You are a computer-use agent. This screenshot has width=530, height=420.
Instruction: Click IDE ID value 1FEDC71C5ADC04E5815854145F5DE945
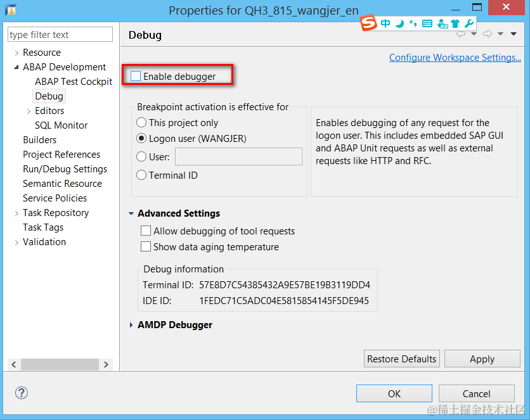tap(284, 301)
